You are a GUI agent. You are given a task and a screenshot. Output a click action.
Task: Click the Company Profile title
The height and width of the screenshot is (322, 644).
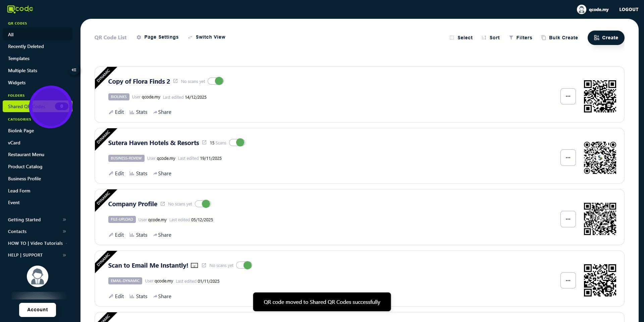[x=133, y=204]
